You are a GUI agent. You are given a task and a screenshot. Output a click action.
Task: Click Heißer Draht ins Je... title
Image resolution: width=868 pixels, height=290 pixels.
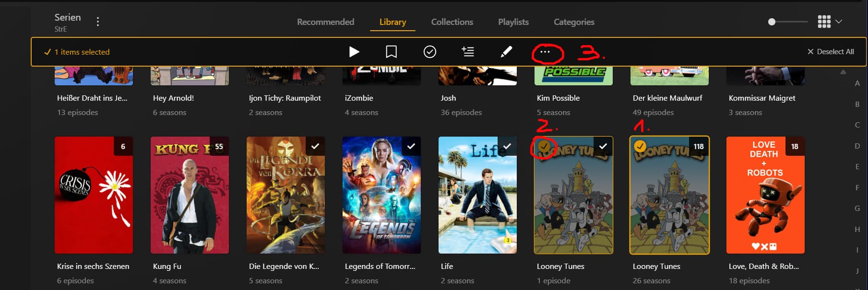pyautogui.click(x=92, y=98)
